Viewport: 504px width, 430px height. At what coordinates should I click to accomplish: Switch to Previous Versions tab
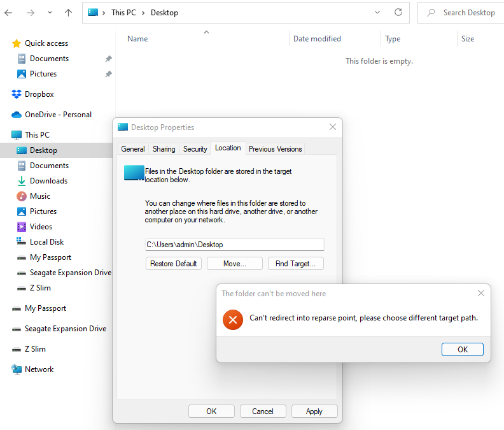(x=275, y=149)
